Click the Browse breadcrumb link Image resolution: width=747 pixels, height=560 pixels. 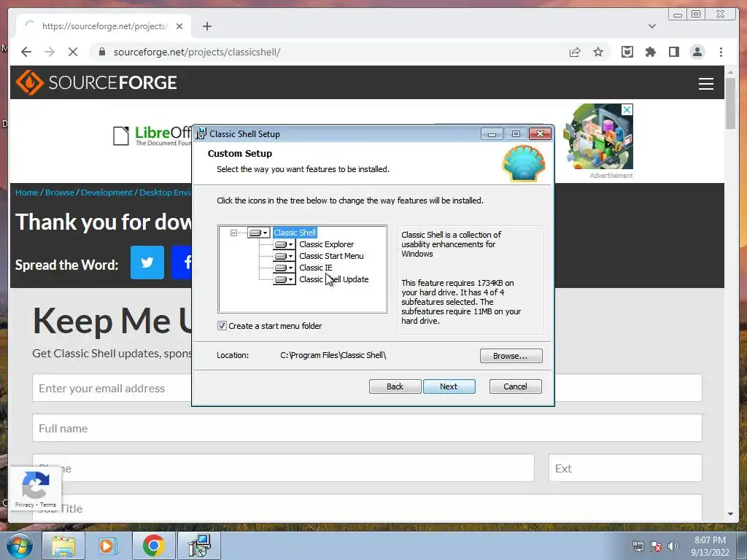click(x=60, y=192)
